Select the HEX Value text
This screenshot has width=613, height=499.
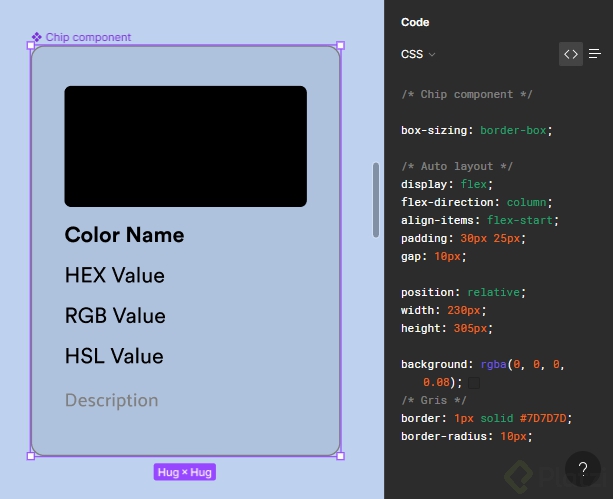(x=115, y=275)
